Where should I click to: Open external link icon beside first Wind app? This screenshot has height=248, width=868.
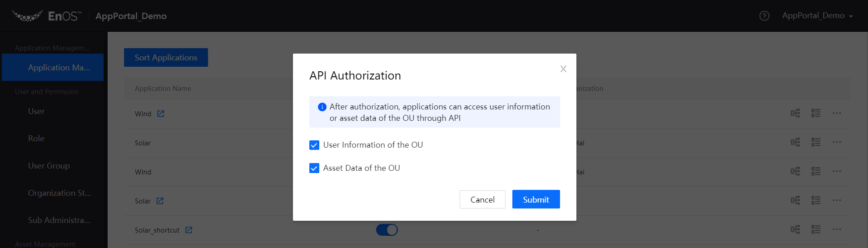click(x=161, y=114)
